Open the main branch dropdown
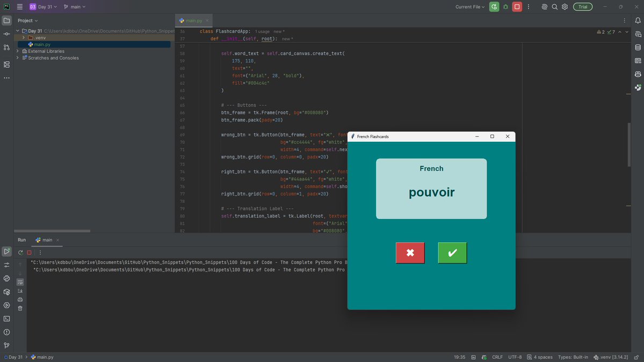This screenshot has height=362, width=644. (75, 6)
